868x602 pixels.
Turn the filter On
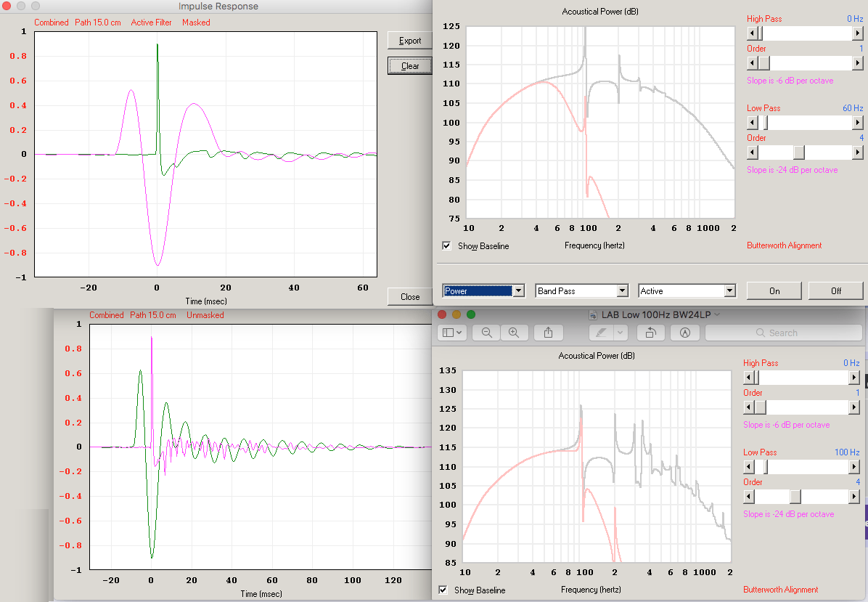pyautogui.click(x=774, y=290)
